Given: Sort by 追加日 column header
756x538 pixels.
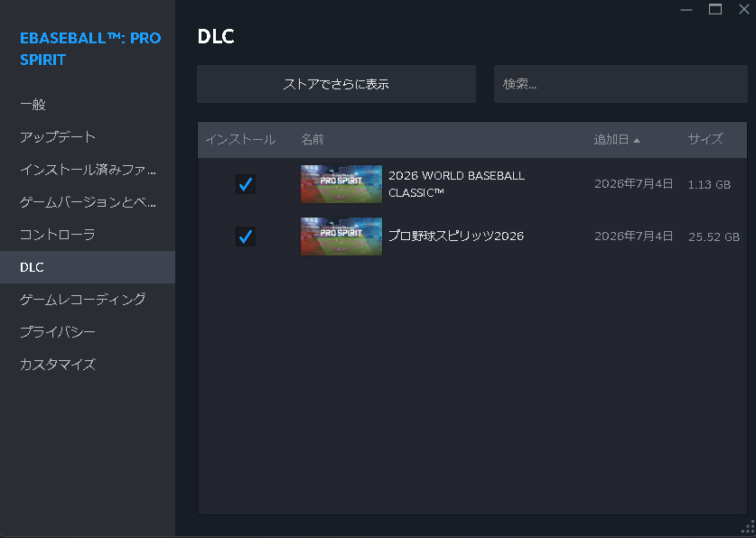Looking at the screenshot, I should (617, 140).
